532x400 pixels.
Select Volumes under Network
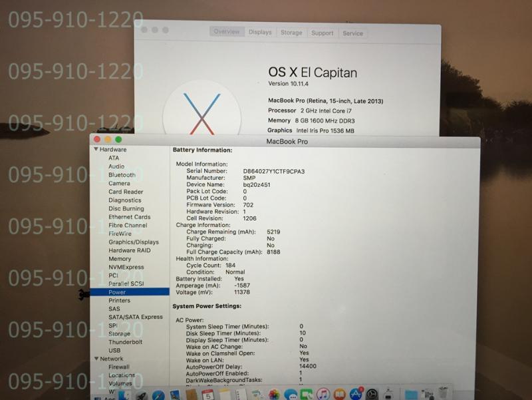pyautogui.click(x=120, y=383)
